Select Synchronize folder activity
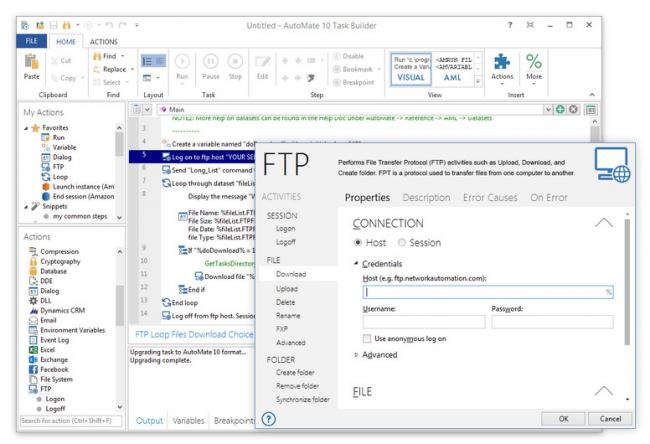 [x=303, y=399]
